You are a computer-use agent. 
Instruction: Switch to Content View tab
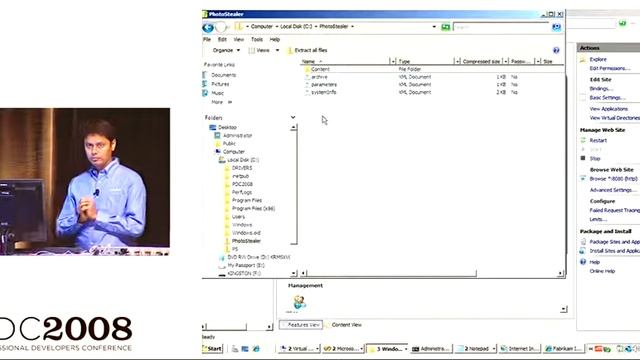point(346,325)
